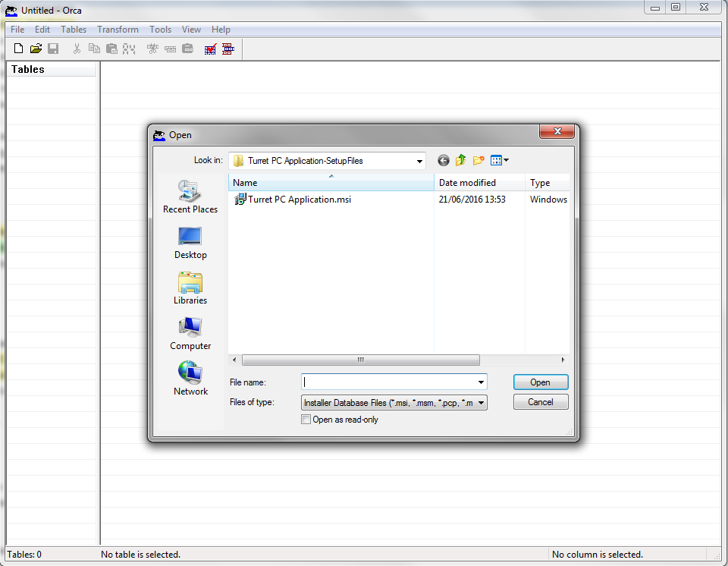Click the red and blue tables toolbar icon
This screenshot has height=566, width=728.
[x=228, y=49]
